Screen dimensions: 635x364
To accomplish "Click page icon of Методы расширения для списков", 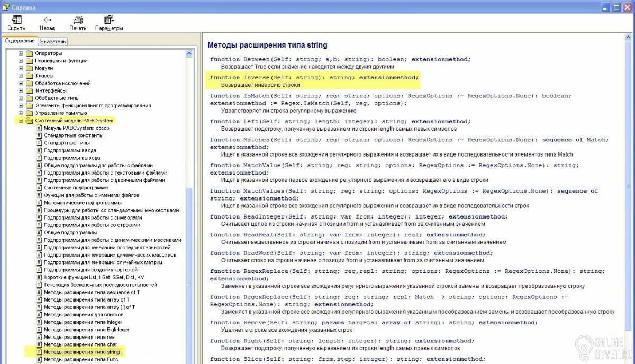I will 39,314.
